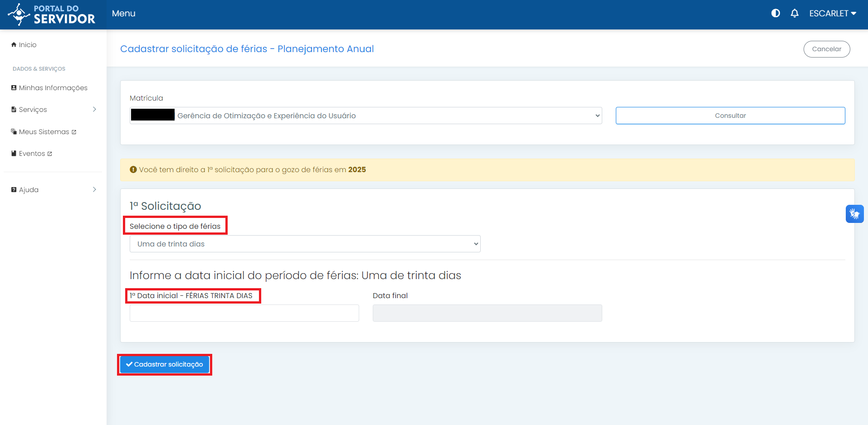Click the warning icon in yellow notice
This screenshot has height=425, width=868.
(133, 169)
